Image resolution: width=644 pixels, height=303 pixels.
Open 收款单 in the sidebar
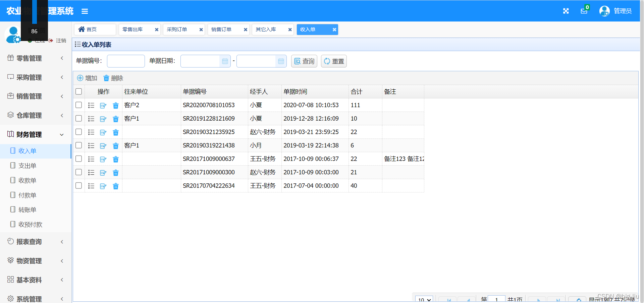coord(36,180)
